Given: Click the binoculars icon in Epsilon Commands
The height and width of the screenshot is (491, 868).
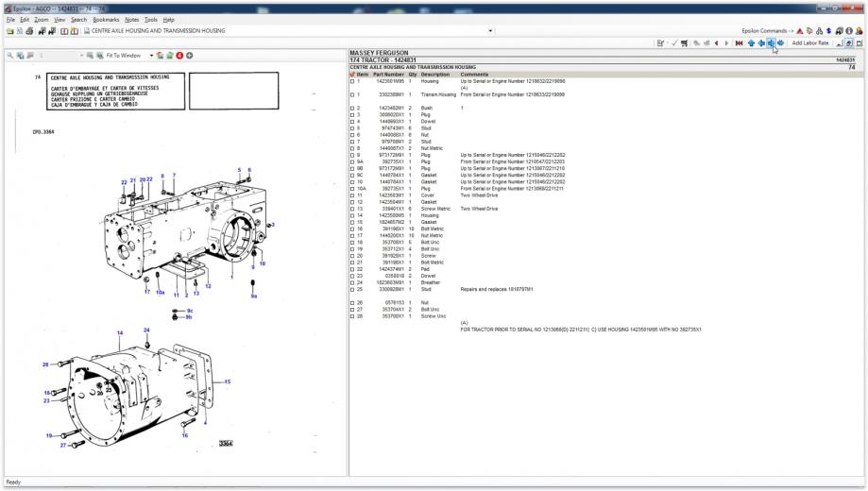Looking at the screenshot, I should [840, 31].
